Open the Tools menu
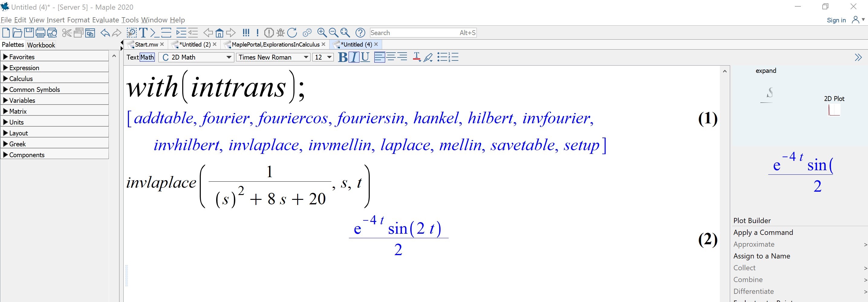 pos(130,20)
